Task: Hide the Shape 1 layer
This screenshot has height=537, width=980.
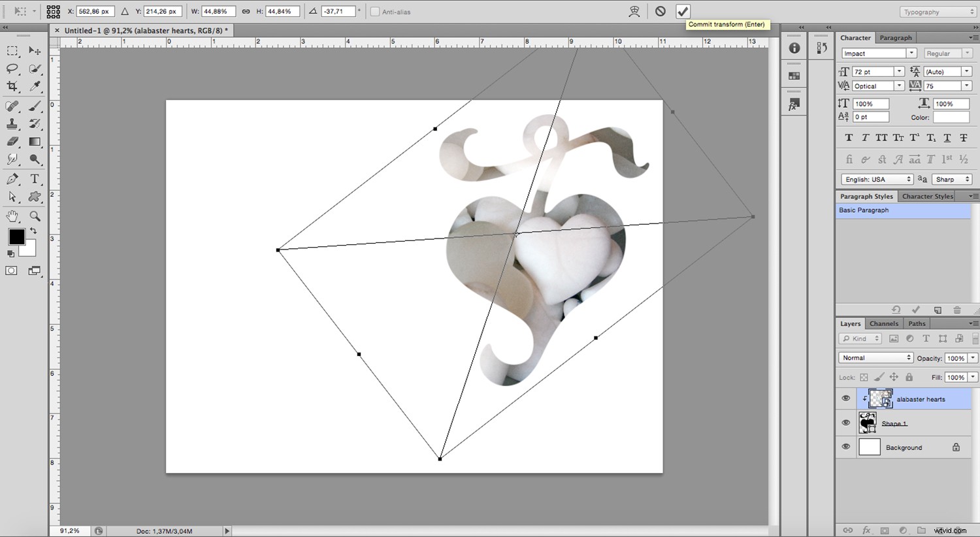Action: pos(846,423)
